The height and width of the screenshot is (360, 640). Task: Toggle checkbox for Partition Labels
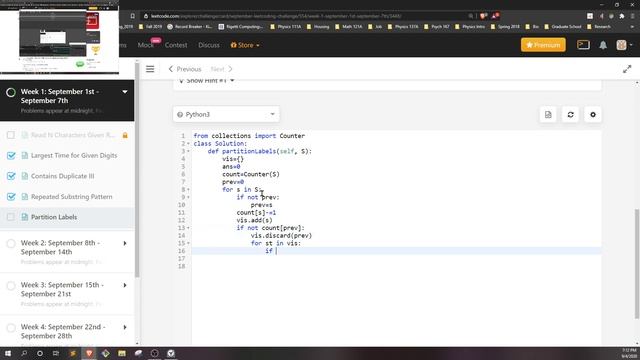(x=11, y=217)
